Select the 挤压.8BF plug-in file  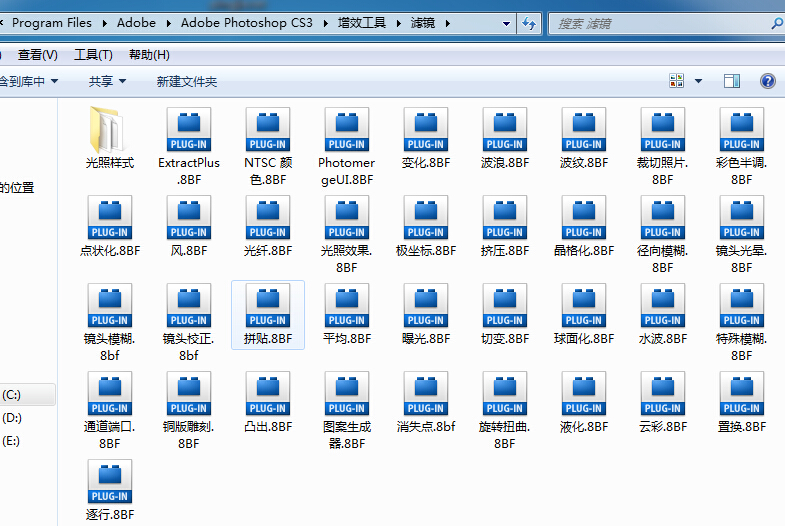click(505, 225)
